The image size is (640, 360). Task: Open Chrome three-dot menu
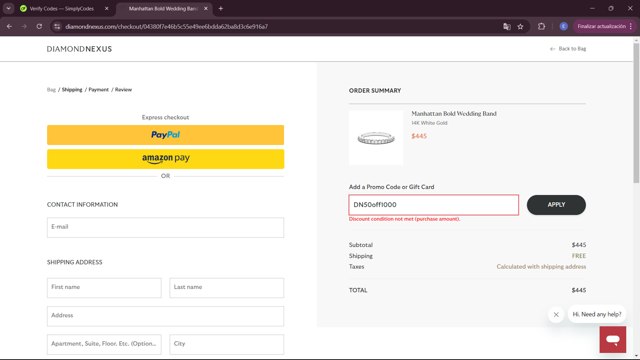pyautogui.click(x=631, y=27)
